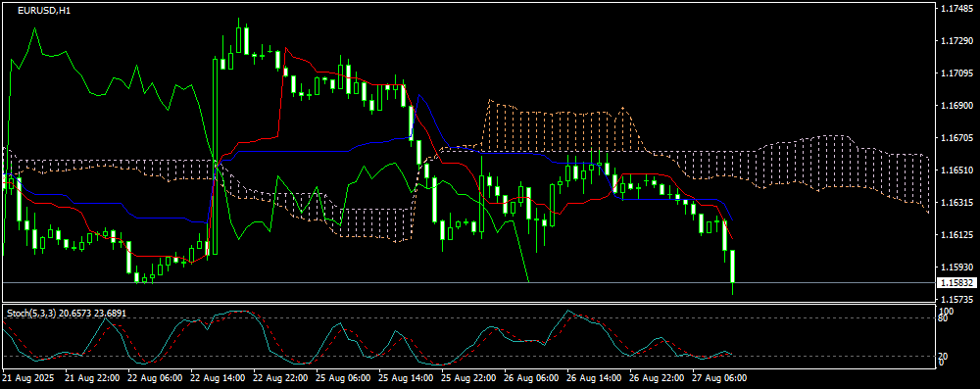Click the 1.16900 price scale label
980x389 pixels.
[x=956, y=105]
